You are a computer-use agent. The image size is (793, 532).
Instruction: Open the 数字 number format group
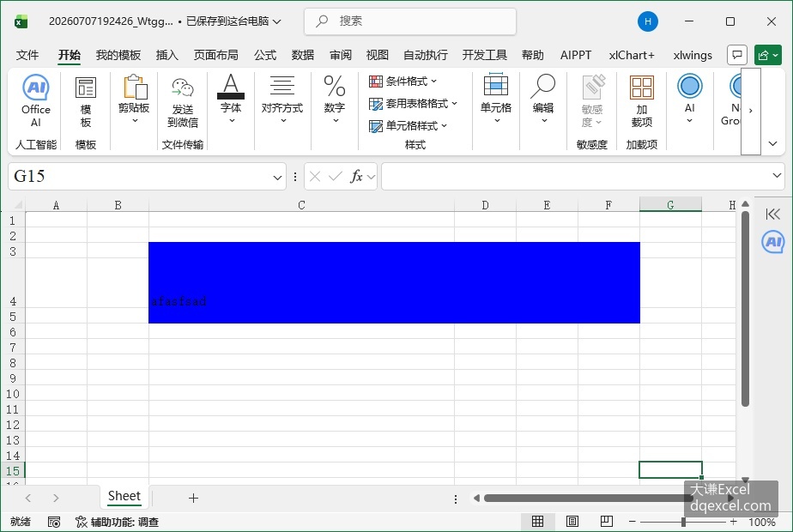pyautogui.click(x=335, y=100)
